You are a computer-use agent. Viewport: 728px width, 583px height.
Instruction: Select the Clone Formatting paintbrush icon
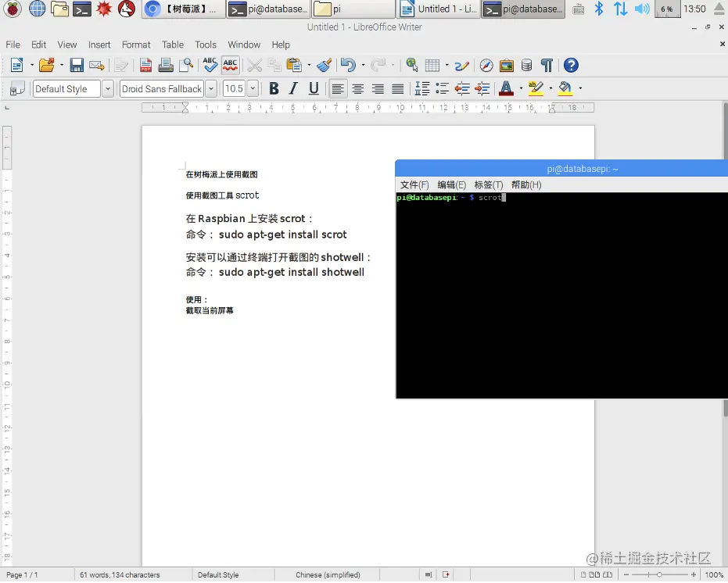324,65
